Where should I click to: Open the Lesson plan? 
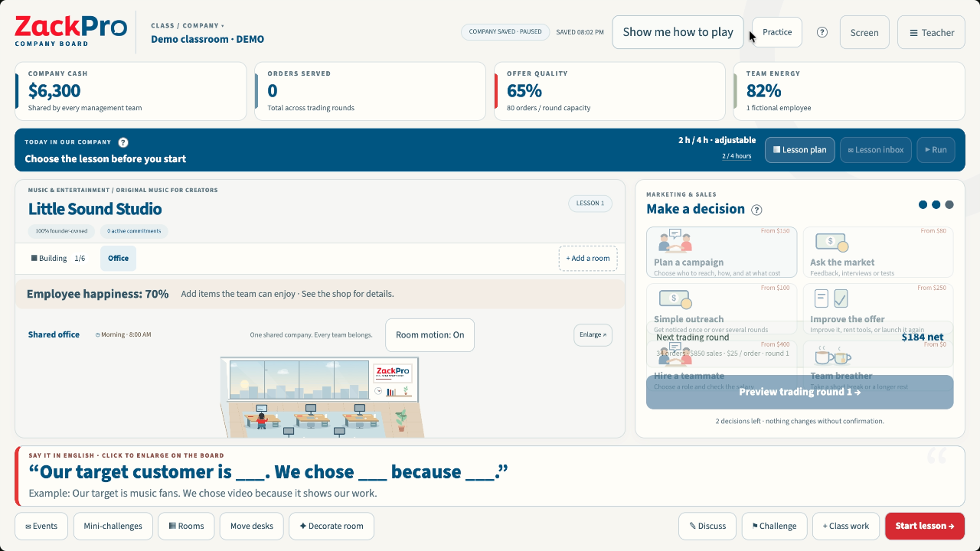coord(799,150)
